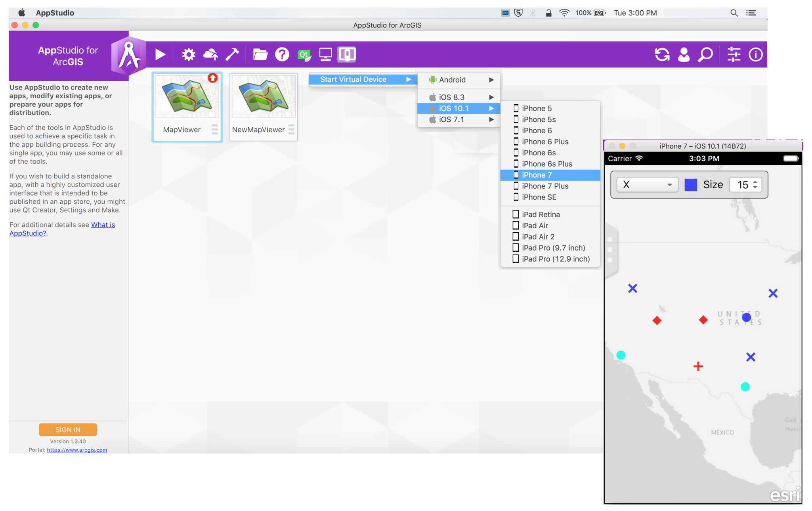812x511 pixels.
Task: Click the cloud Upload icon
Action: click(210, 54)
